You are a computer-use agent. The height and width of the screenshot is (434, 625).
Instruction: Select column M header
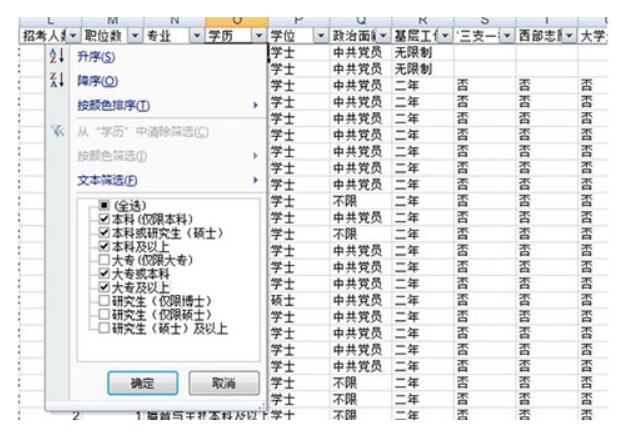coord(113,22)
